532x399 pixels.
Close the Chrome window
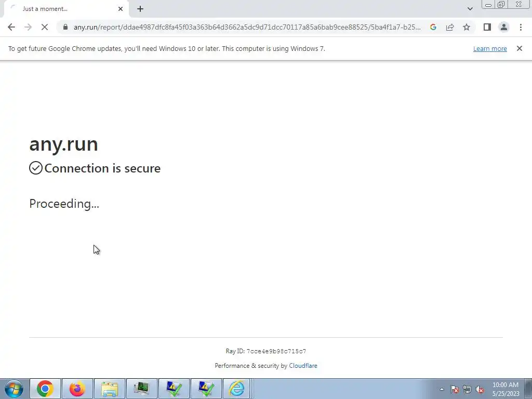(x=519, y=4)
